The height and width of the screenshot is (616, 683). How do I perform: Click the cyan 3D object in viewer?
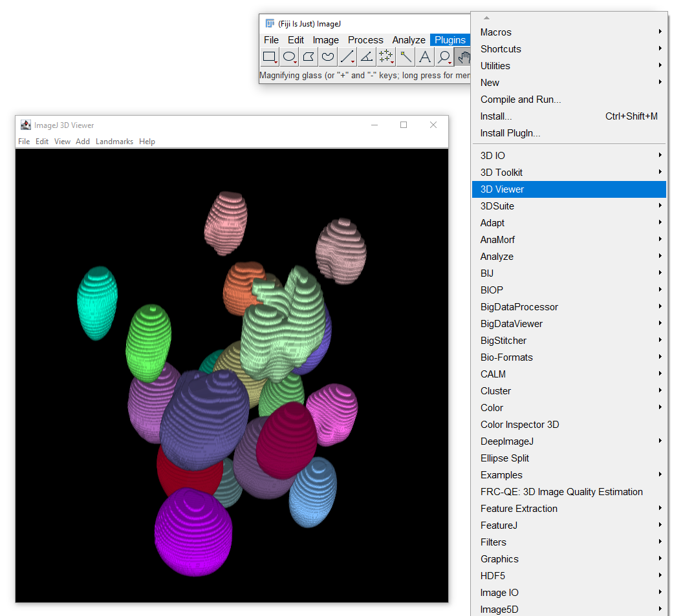(97, 303)
